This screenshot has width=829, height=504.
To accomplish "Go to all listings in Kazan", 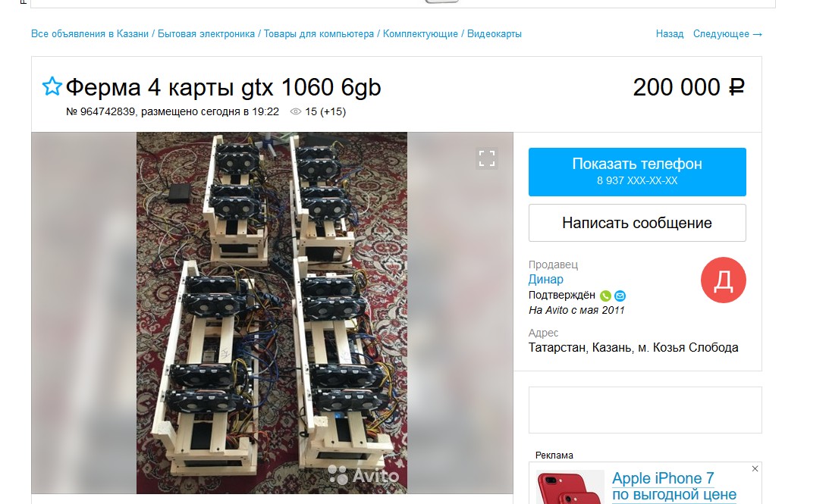I will point(90,34).
